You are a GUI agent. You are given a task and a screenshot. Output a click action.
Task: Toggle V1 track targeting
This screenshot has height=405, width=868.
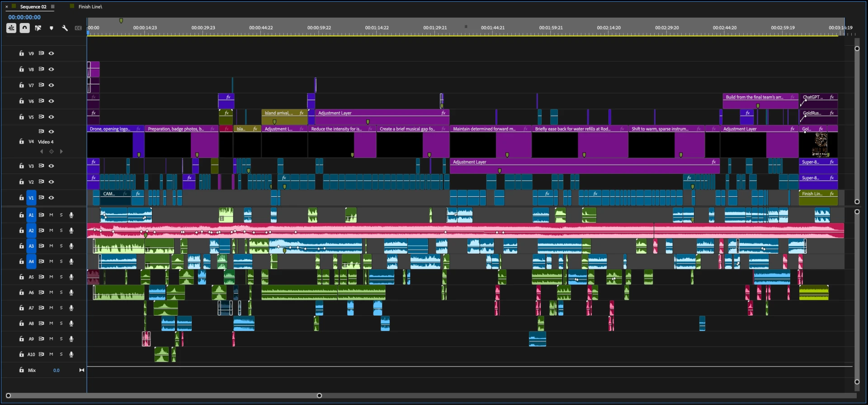[x=31, y=198]
